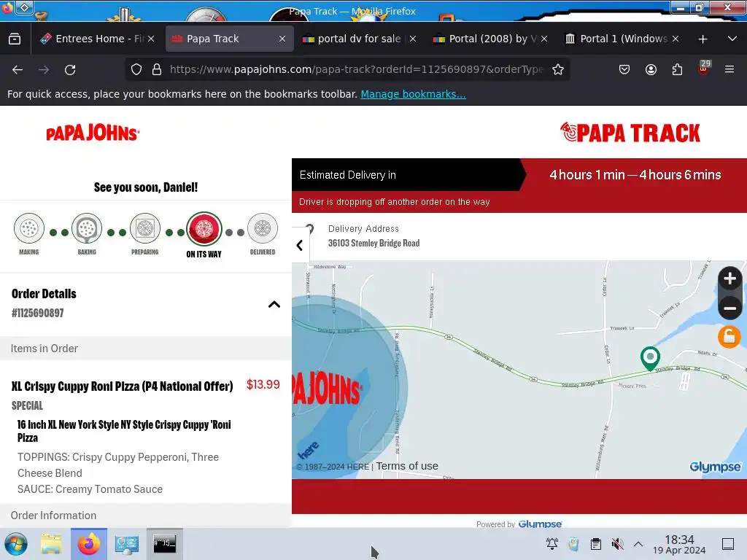The width and height of the screenshot is (747, 560).
Task: Zoom out on the delivery map
Action: pos(729,308)
